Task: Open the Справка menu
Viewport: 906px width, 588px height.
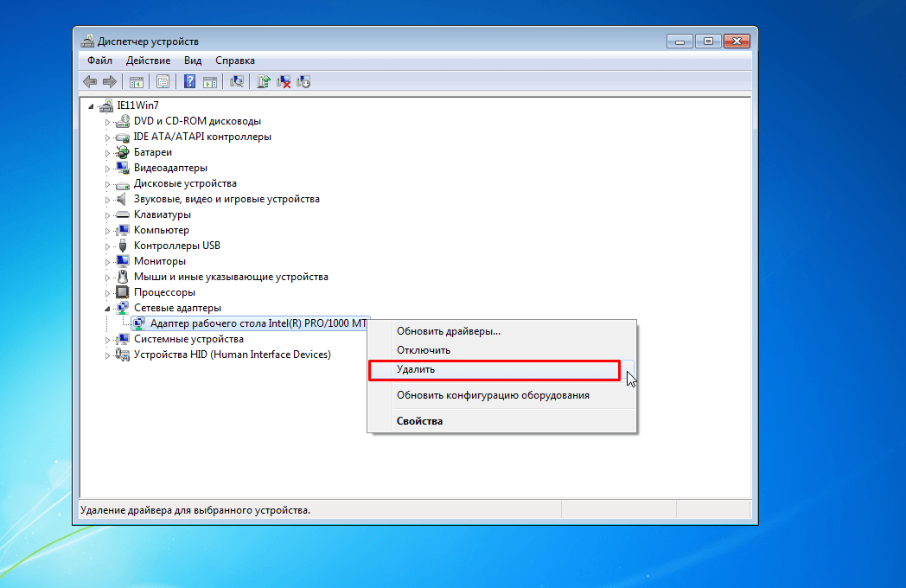Action: coord(234,61)
